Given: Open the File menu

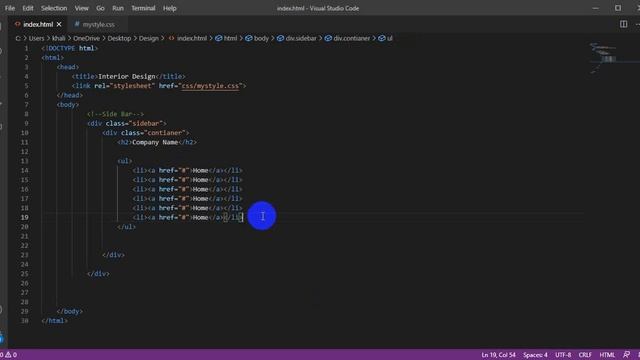Looking at the screenshot, I should (10, 8).
